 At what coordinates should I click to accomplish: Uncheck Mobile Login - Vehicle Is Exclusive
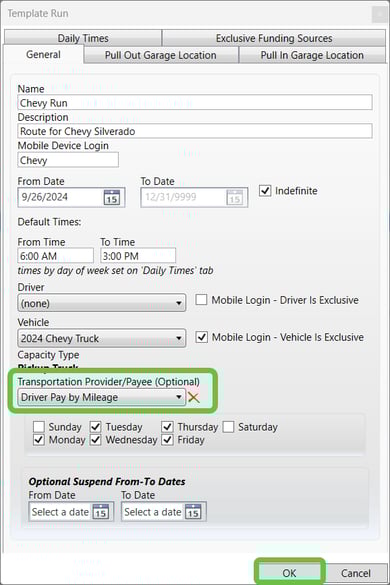pyautogui.click(x=202, y=337)
